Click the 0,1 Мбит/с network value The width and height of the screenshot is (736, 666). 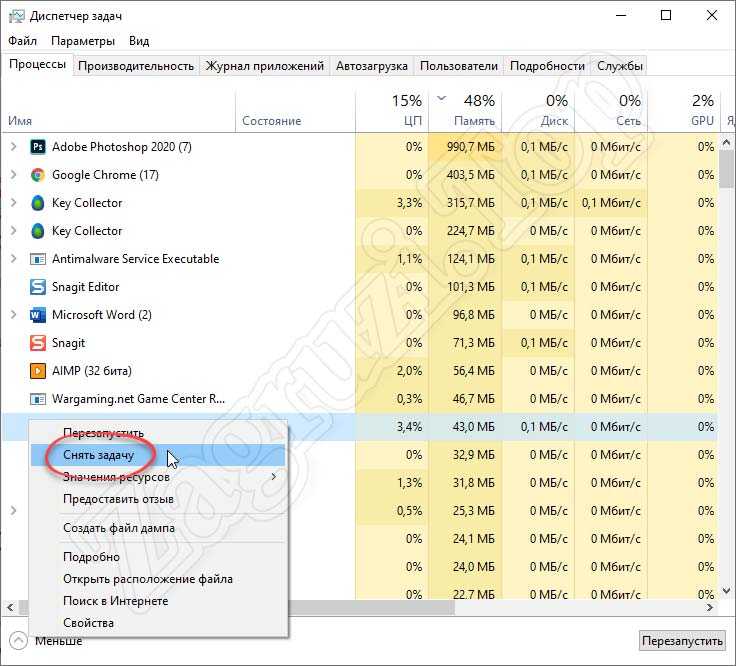pos(611,203)
